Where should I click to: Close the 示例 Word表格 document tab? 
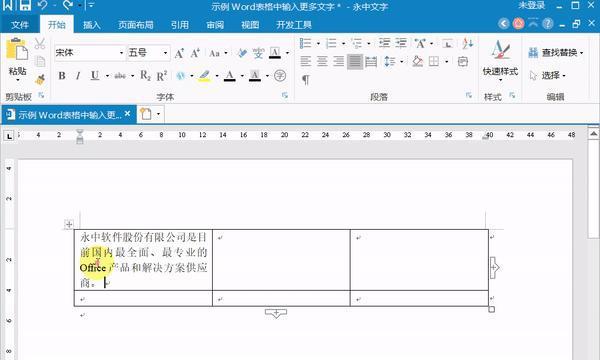point(127,114)
